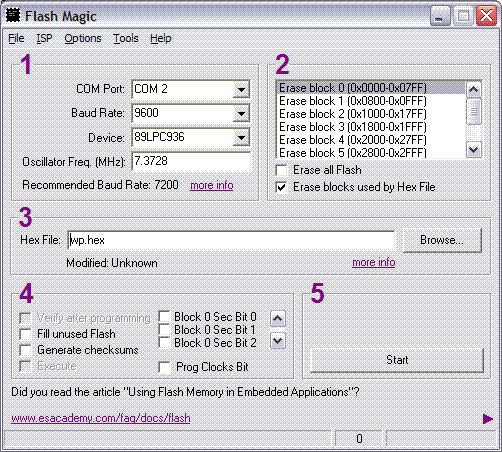Enable Erase all Flash checkbox
502x452 pixels.
coord(282,170)
